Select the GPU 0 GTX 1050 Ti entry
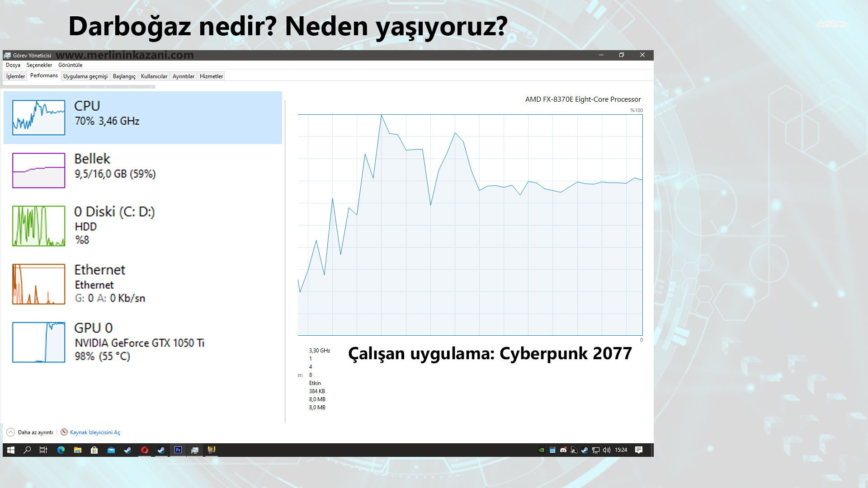The image size is (868, 488). pyautogui.click(x=142, y=342)
